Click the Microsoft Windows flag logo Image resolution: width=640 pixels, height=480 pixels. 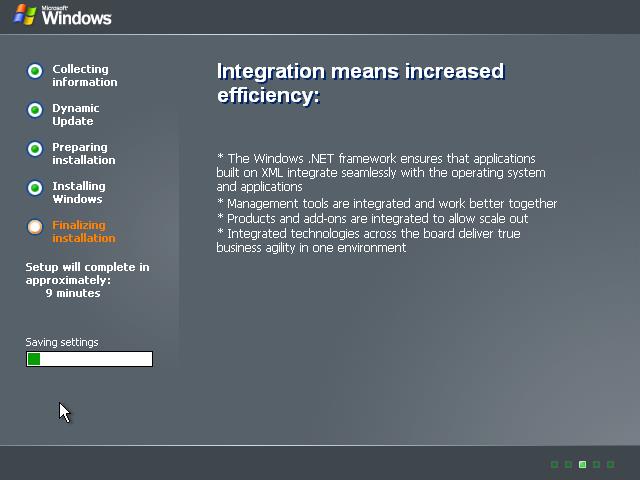tap(25, 15)
